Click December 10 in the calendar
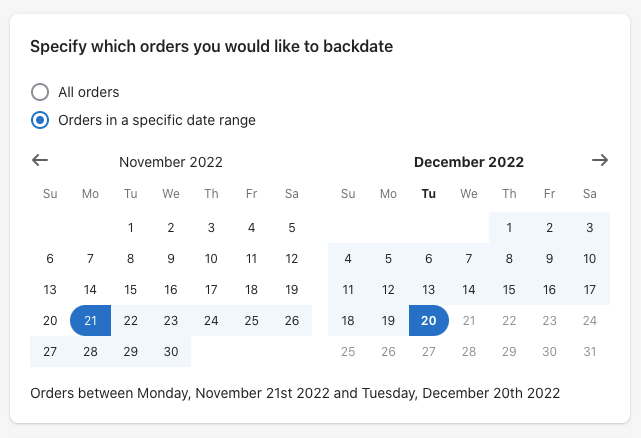 pos(589,258)
